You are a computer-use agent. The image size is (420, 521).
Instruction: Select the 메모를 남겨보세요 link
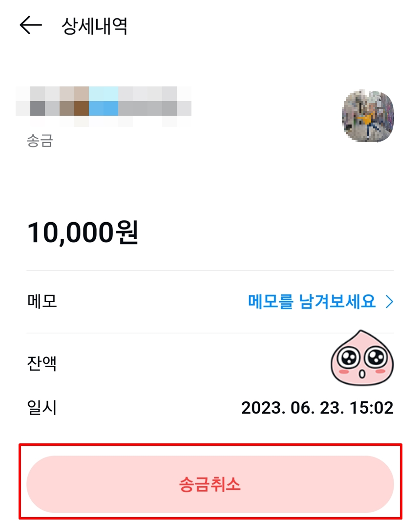(312, 301)
